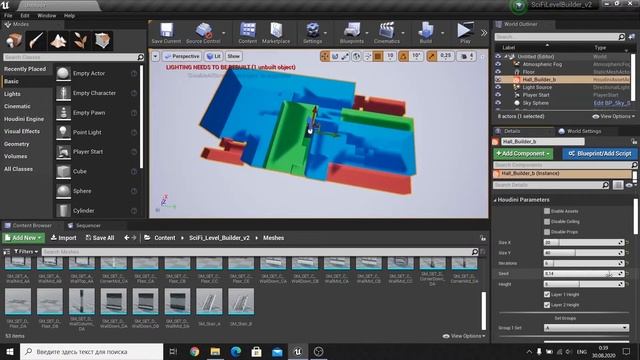The height and width of the screenshot is (360, 640).
Task: Open the Group 1 Set dropdown
Action: (586, 328)
